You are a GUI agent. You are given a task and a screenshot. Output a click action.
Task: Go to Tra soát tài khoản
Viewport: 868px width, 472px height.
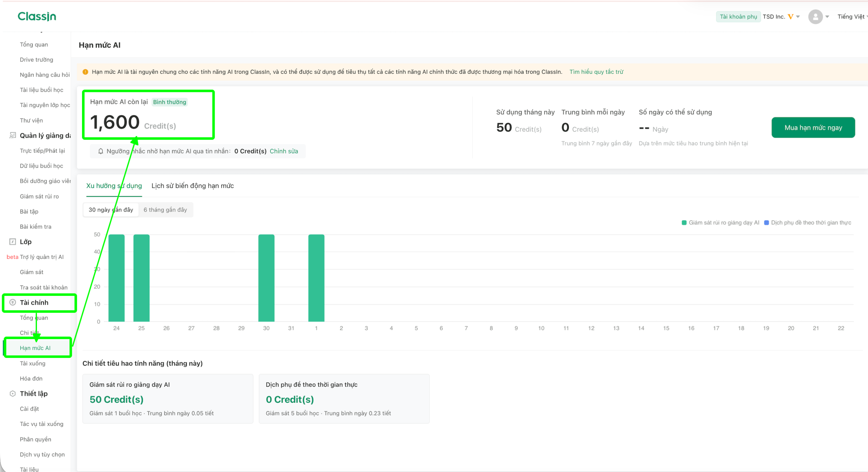[44, 287]
